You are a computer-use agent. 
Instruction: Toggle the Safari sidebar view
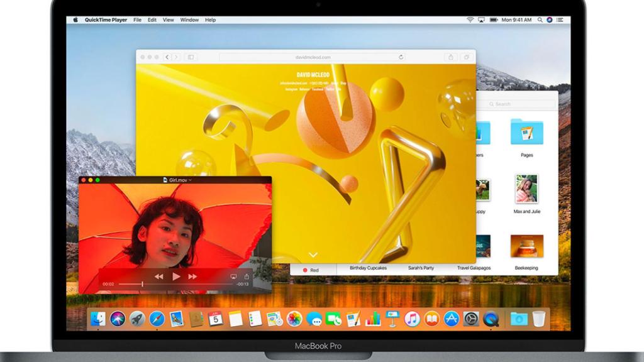click(x=189, y=56)
